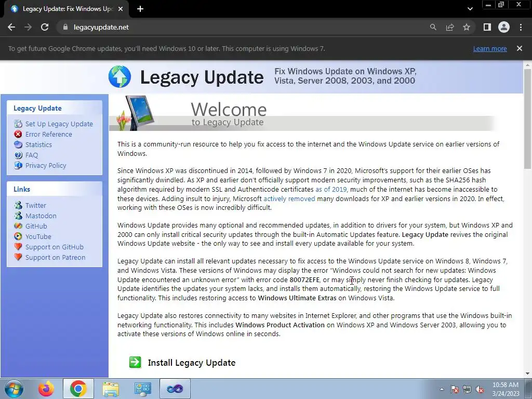This screenshot has height=399, width=532.
Task: Open Support on Patreon link
Action: pyautogui.click(x=55, y=258)
